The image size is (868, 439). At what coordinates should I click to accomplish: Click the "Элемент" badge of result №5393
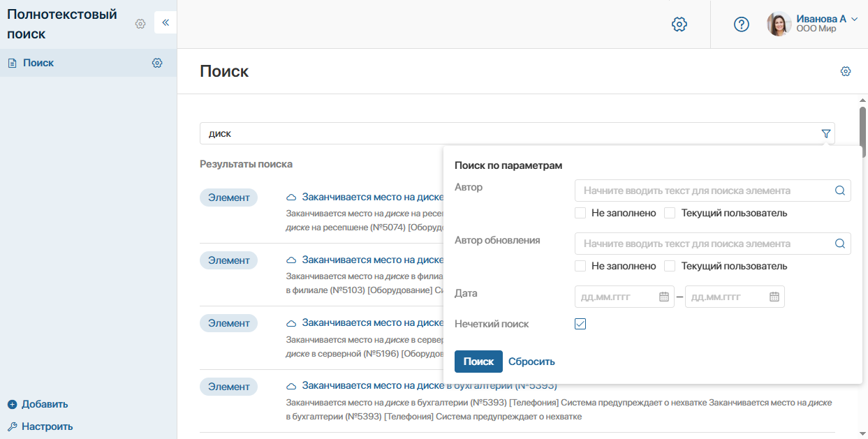228,387
